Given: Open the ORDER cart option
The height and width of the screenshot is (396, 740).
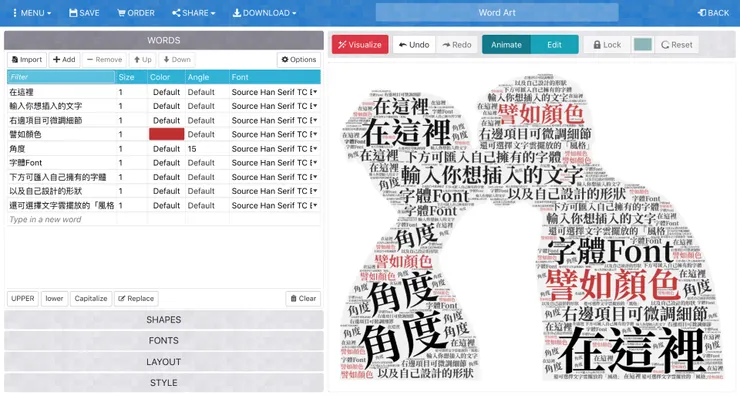Looking at the screenshot, I should pos(136,13).
